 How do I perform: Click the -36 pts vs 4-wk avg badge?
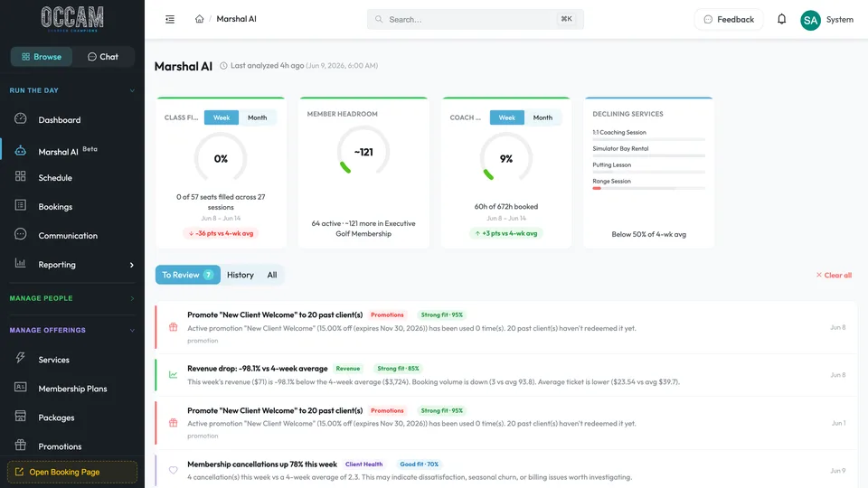pyautogui.click(x=221, y=233)
